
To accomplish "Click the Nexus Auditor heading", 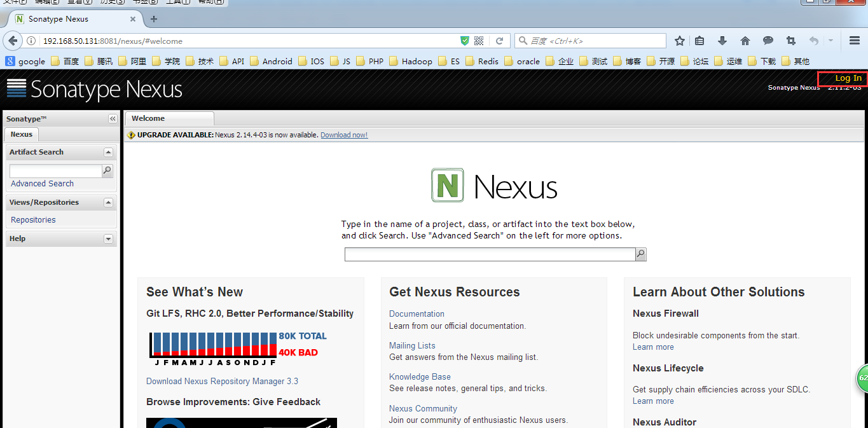I will click(x=665, y=422).
